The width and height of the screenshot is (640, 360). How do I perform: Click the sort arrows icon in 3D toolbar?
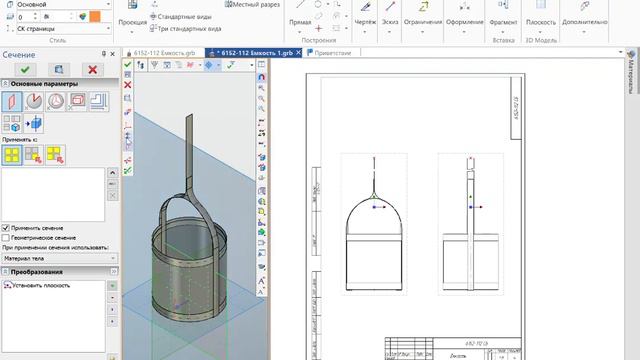pos(140,65)
